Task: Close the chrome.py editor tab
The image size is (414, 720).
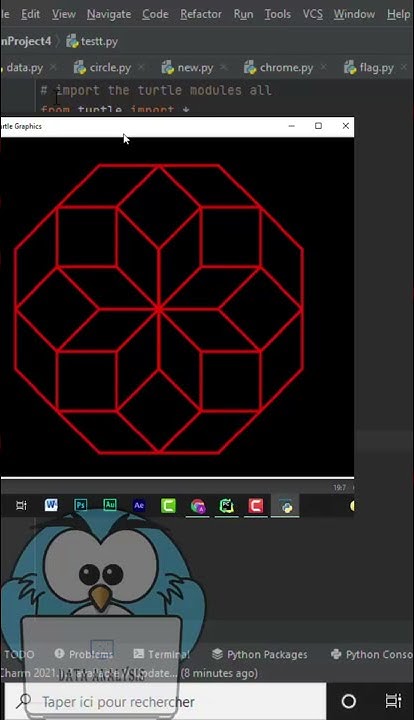Action: click(324, 68)
